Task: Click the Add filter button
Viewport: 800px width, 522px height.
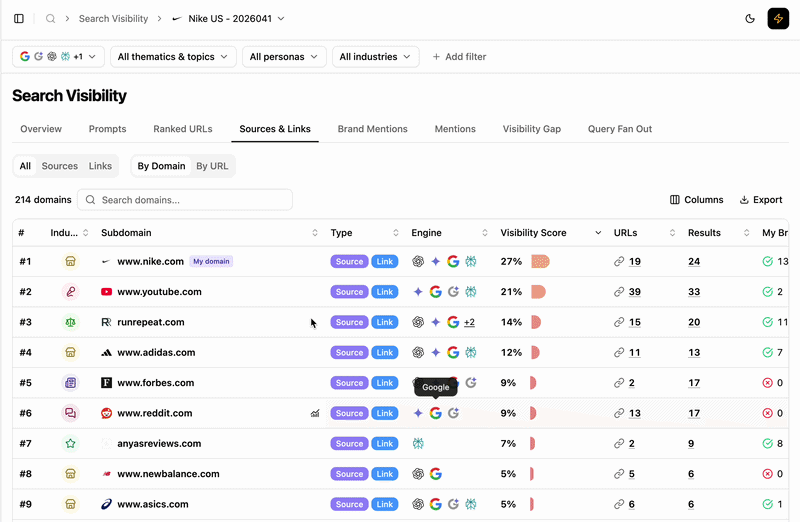Action: tap(459, 57)
